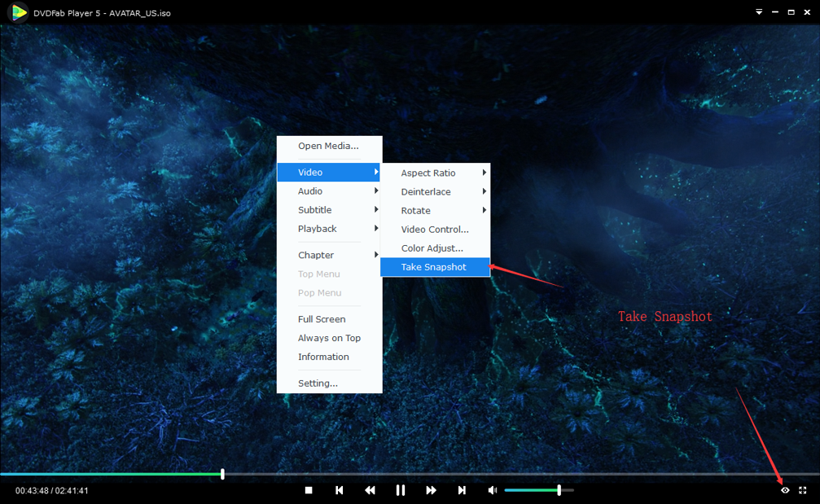This screenshot has width=820, height=504.
Task: Expand Rotate submenu
Action: (x=435, y=211)
